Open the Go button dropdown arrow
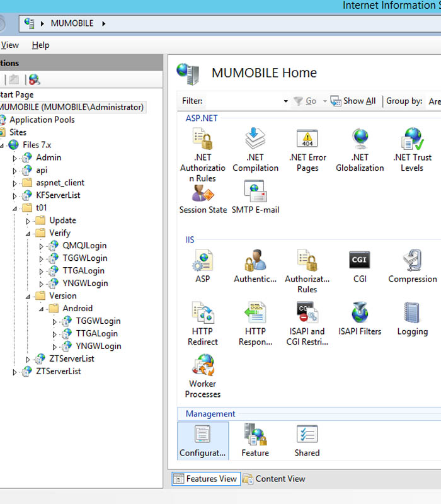 [324, 101]
